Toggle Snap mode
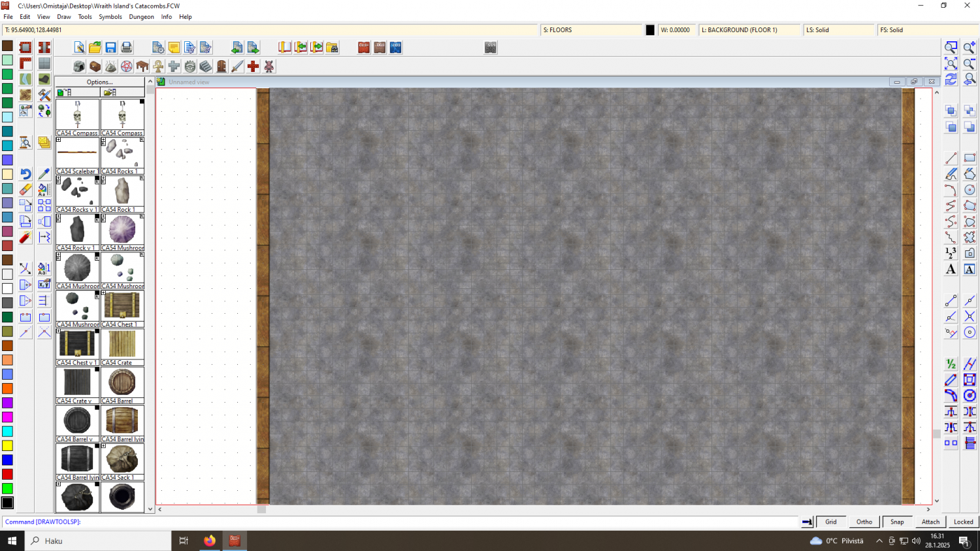This screenshot has width=980, height=551. 898,522
